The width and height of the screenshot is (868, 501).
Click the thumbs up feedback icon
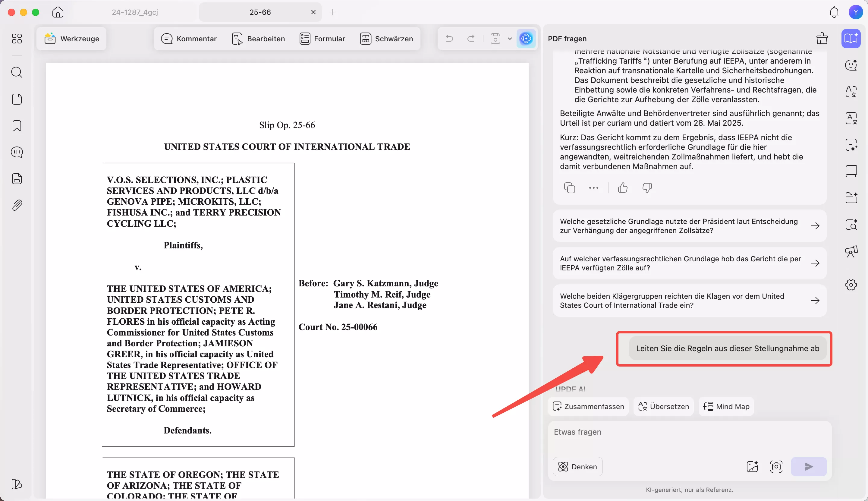[622, 187]
